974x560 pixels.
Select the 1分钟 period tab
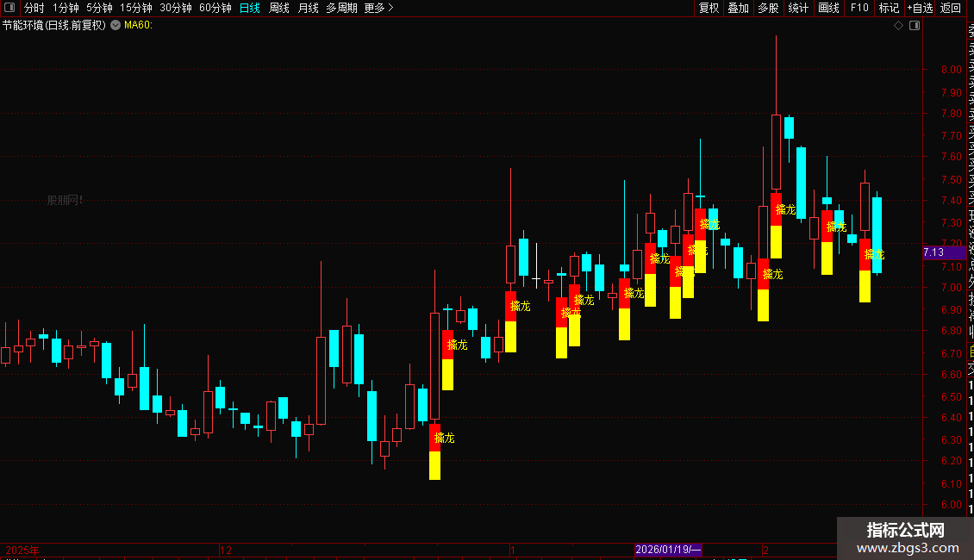coord(66,8)
